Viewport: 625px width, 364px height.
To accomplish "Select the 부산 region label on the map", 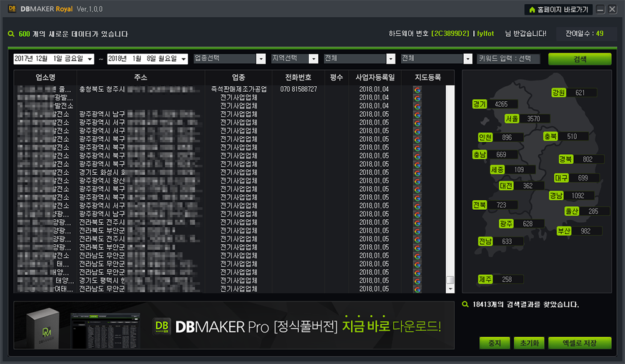I will point(564,231).
